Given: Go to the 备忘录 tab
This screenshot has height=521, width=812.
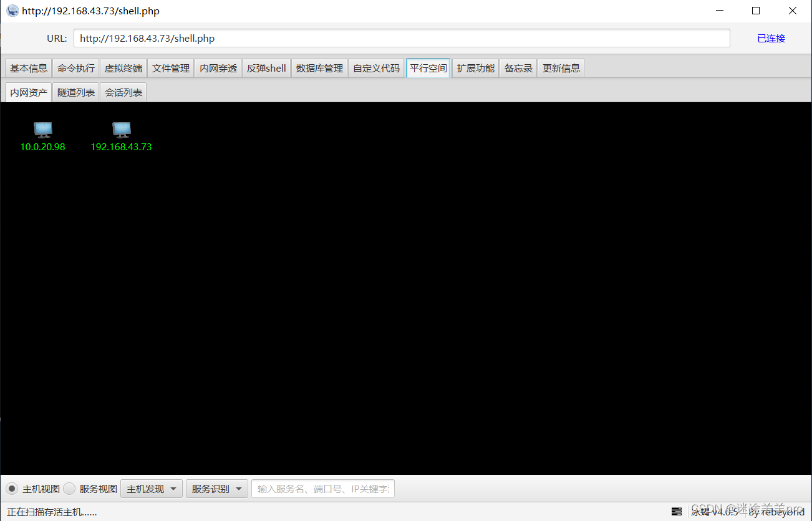Looking at the screenshot, I should [518, 68].
